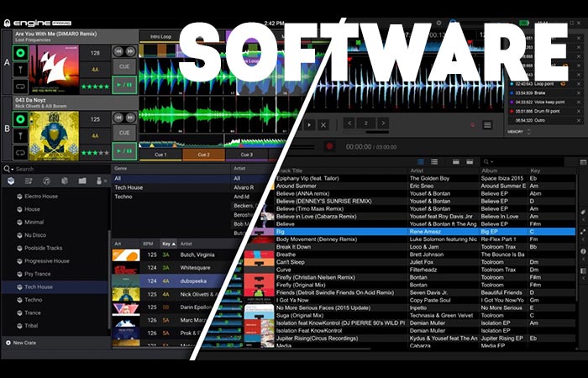The image size is (588, 378).
Task: Click the red record button beside 00:00:00
Action: point(329,146)
